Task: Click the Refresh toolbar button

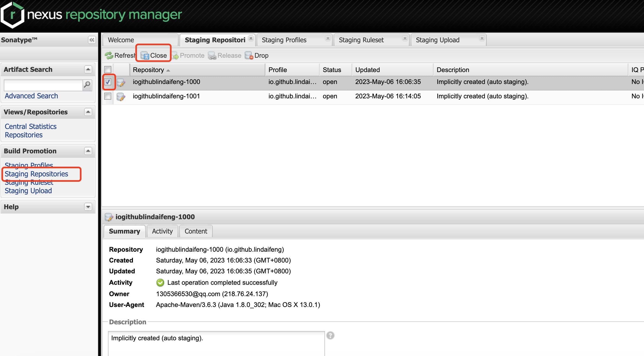Action: pos(120,56)
